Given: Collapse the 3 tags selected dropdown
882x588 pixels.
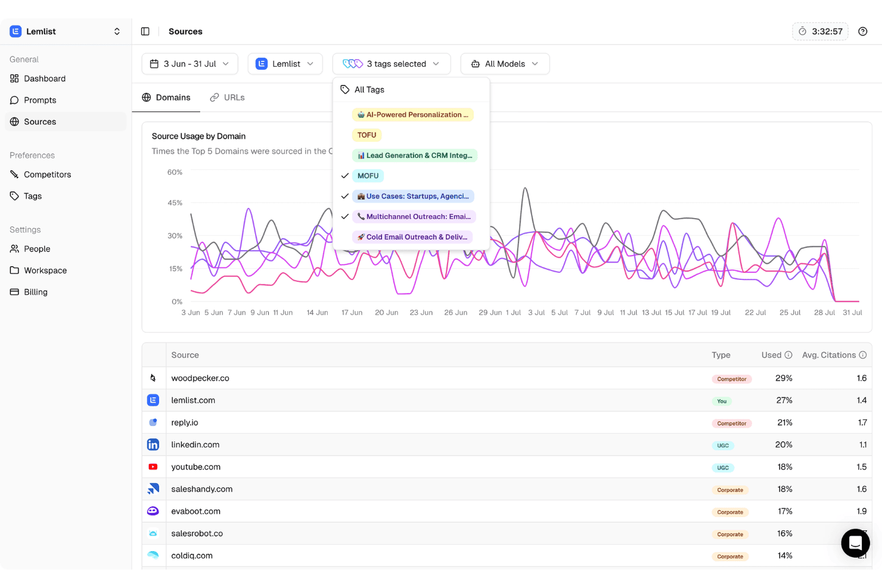Looking at the screenshot, I should tap(392, 64).
